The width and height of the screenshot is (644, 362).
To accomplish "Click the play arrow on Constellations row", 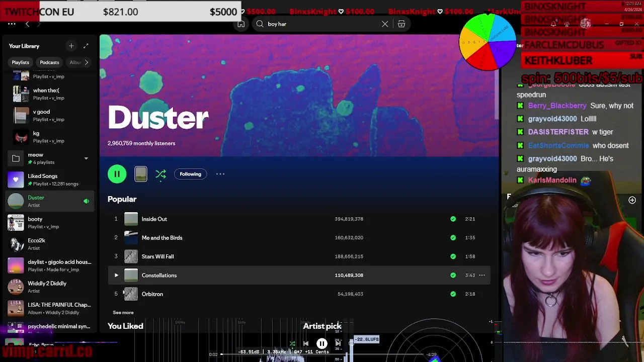I will [x=116, y=275].
